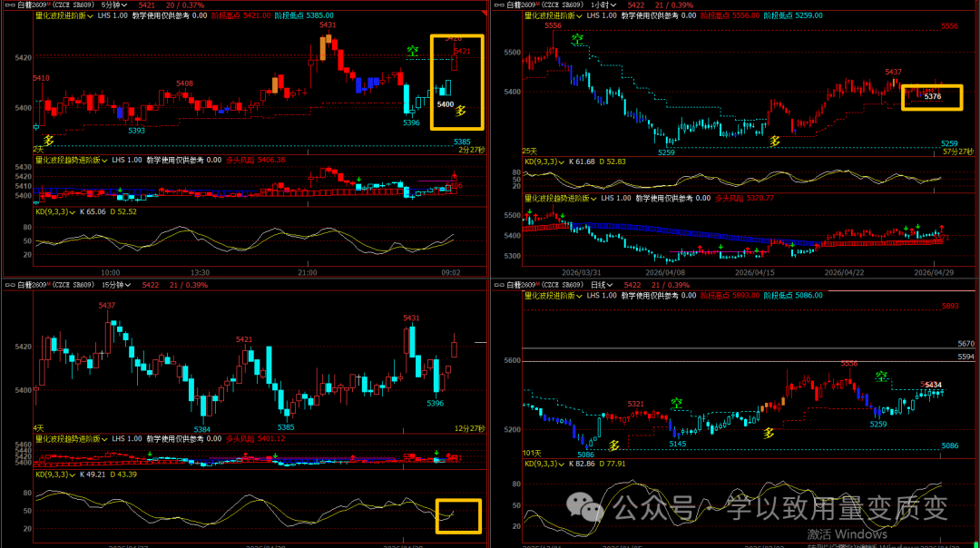This screenshot has width=980, height=548.
Task: Select the green 空 signal marker in 5分钟 chart
Action: (413, 51)
